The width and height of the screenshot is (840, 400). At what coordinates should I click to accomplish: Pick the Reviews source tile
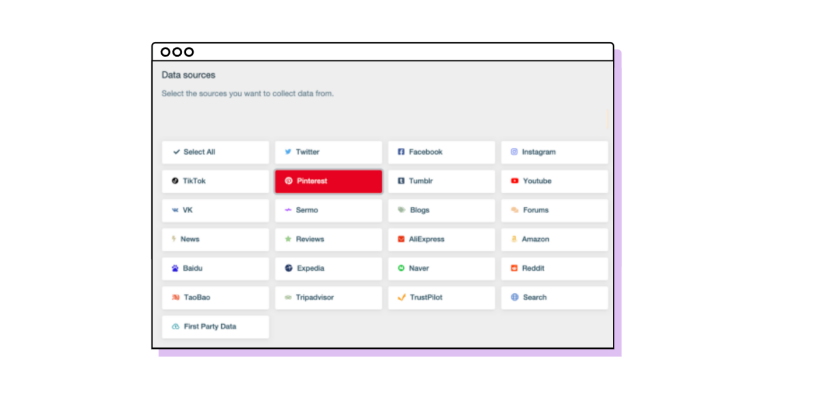328,239
